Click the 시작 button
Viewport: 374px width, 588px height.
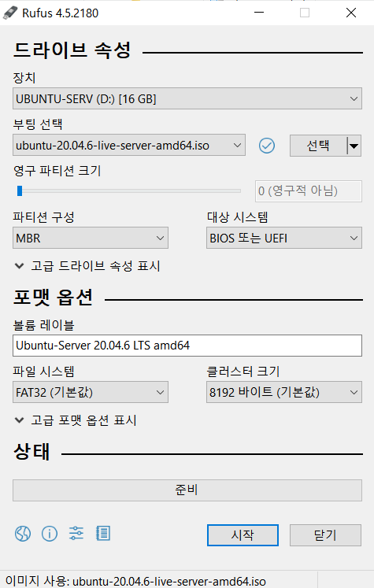(243, 535)
